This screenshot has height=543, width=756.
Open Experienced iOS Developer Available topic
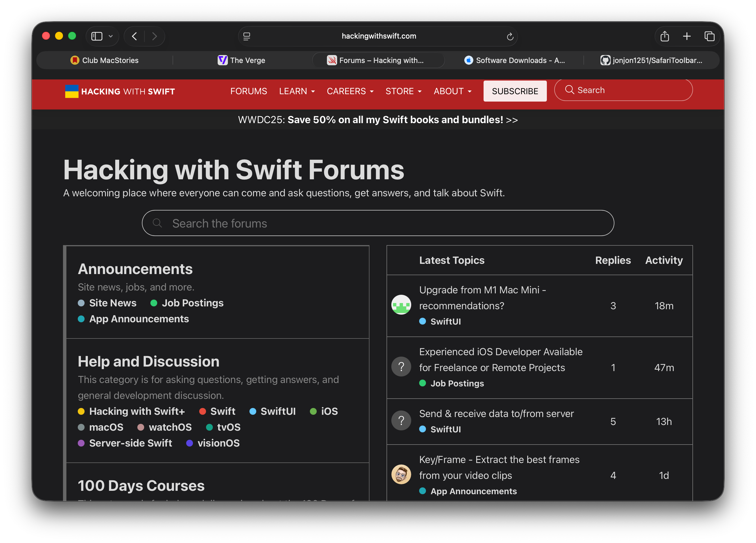(501, 359)
